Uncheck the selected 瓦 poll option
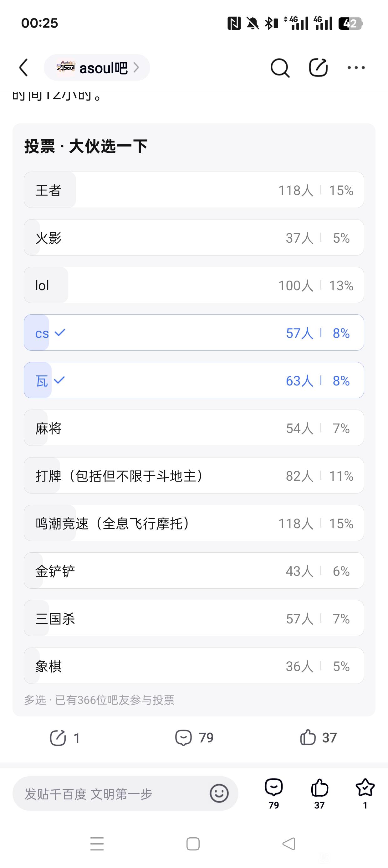The height and width of the screenshot is (868, 388). (194, 380)
